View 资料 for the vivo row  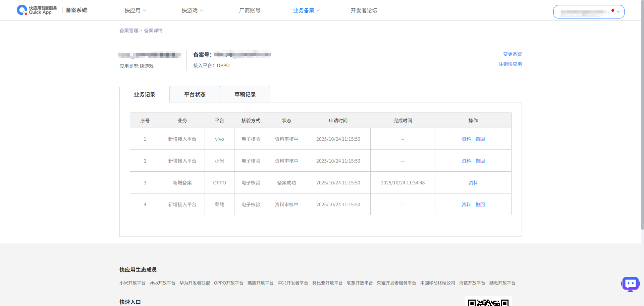(x=466, y=139)
